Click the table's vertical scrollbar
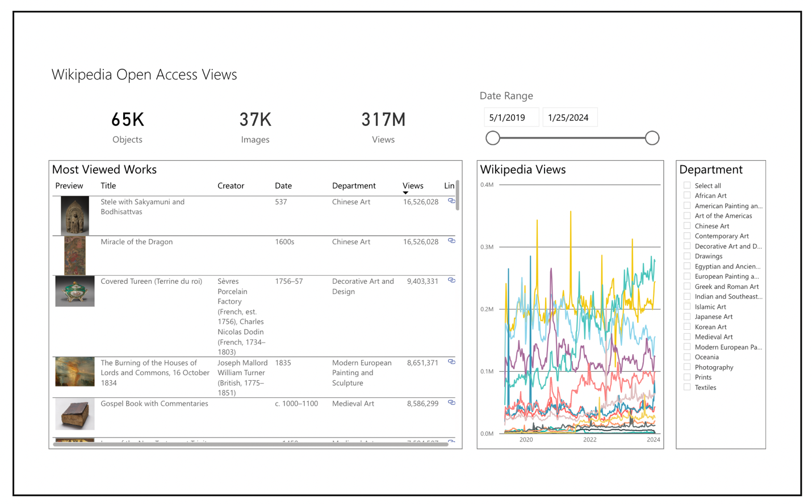The image size is (812, 504). [457, 196]
